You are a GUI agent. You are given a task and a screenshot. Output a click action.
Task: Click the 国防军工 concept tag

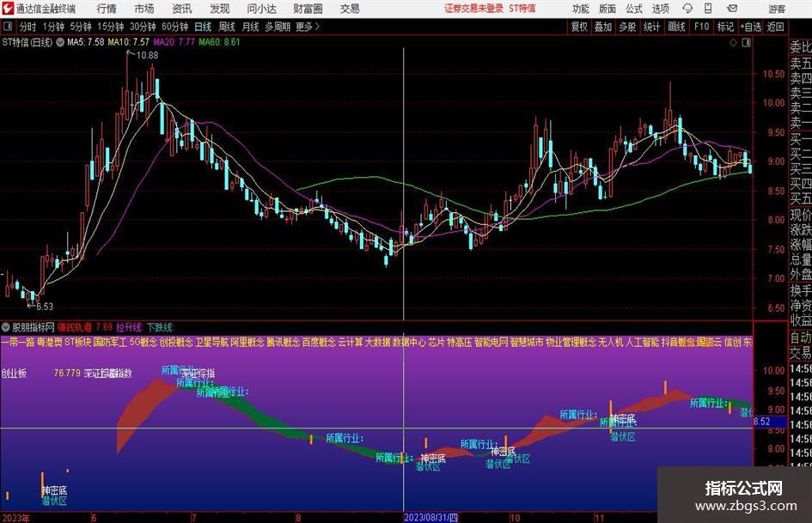110,343
